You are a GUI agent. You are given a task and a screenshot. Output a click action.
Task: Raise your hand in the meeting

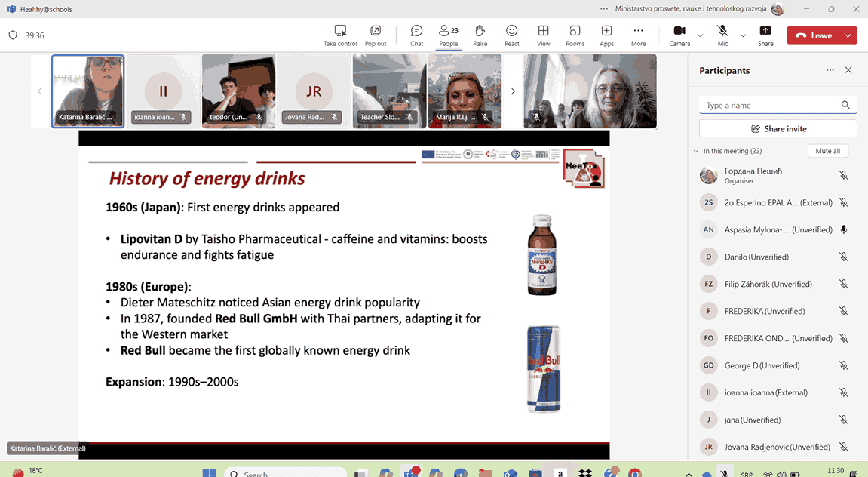click(480, 35)
